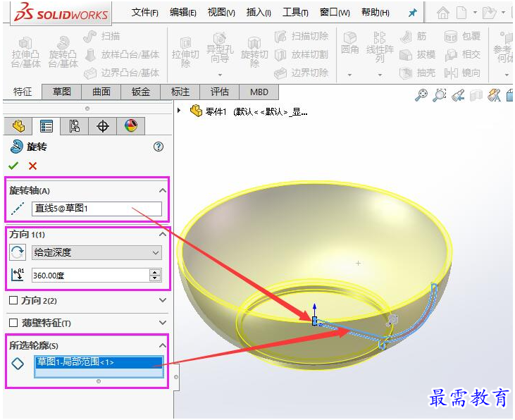Select the Swept Boss (扫描) tool
The height and width of the screenshot is (420, 515).
point(101,36)
